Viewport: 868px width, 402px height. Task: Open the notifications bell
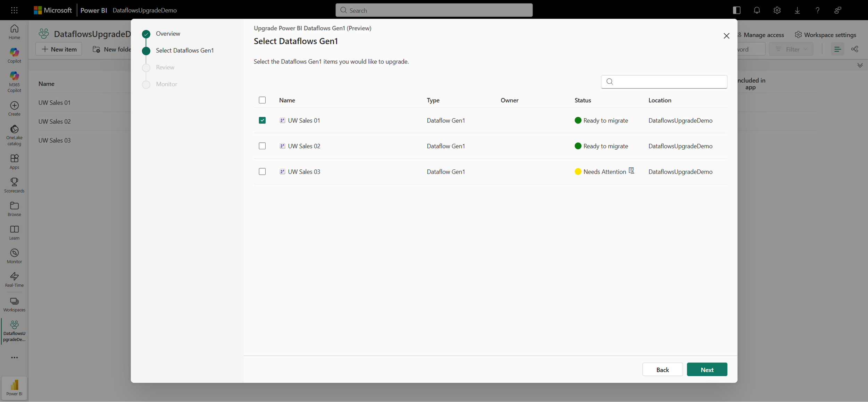pyautogui.click(x=757, y=10)
